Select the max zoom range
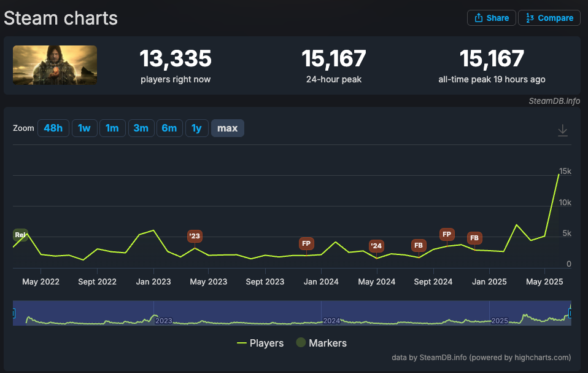This screenshot has width=588, height=373. tap(228, 128)
